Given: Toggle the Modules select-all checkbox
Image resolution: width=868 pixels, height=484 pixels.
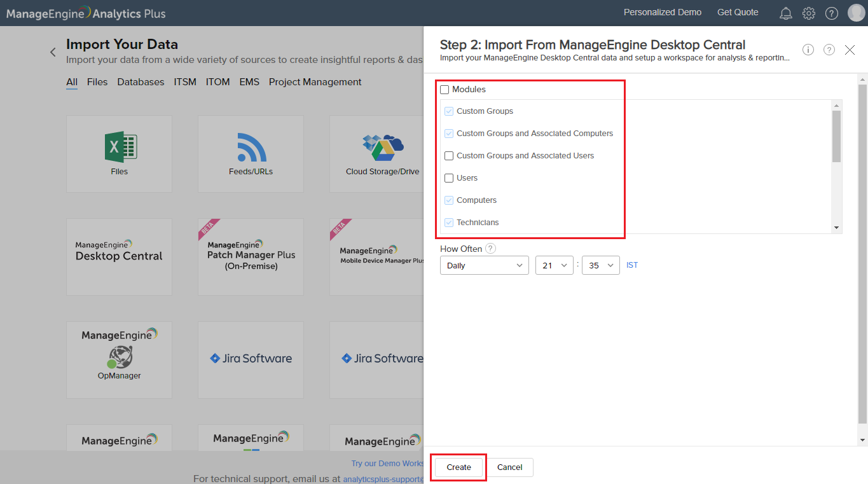Looking at the screenshot, I should click(444, 90).
